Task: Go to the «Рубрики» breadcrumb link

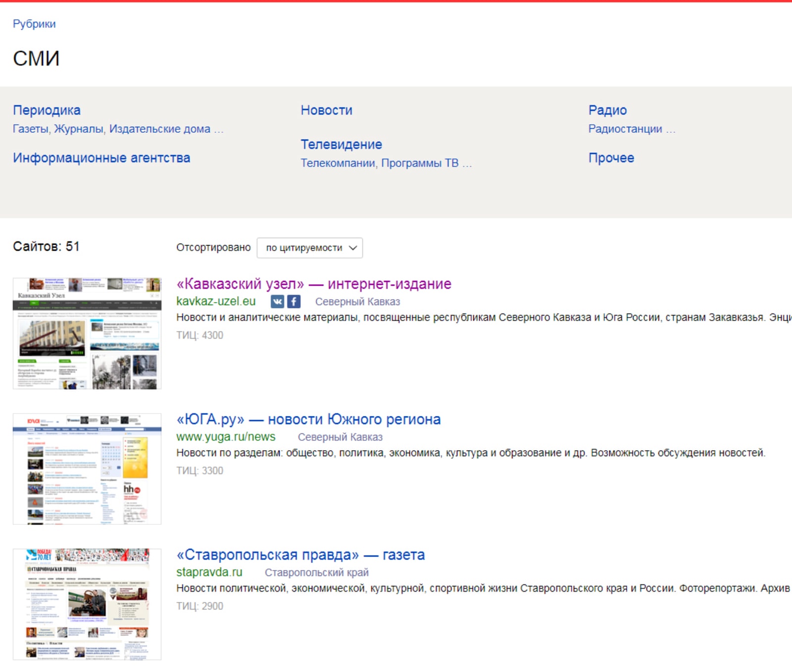Action: pos(34,24)
